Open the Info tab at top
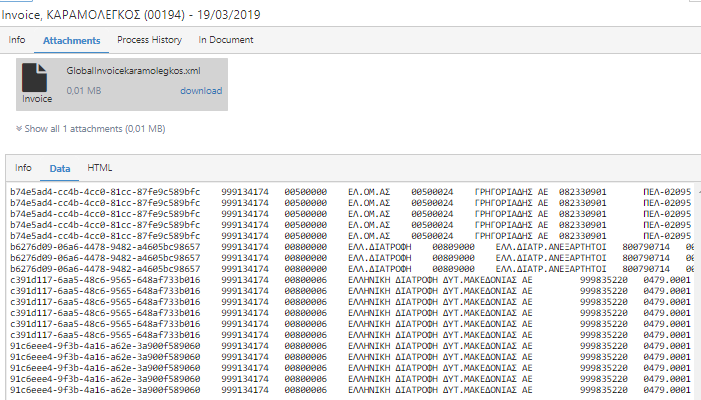 coord(17,40)
